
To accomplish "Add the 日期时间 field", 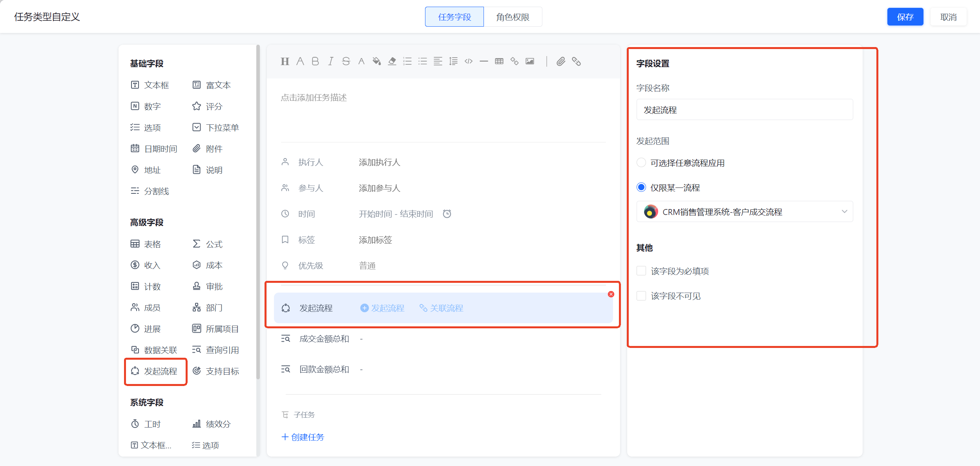I will pyautogui.click(x=154, y=149).
